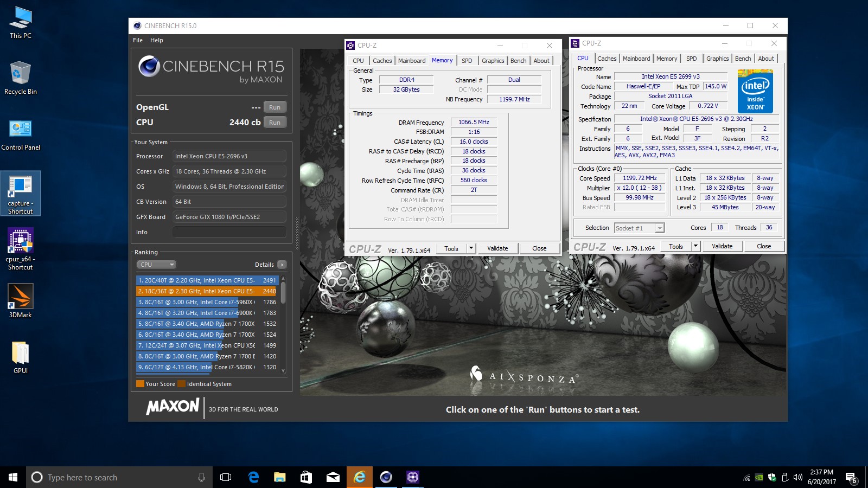Switch to Cinebench taskbar icon
Screen dimensions: 868x488
click(386, 477)
